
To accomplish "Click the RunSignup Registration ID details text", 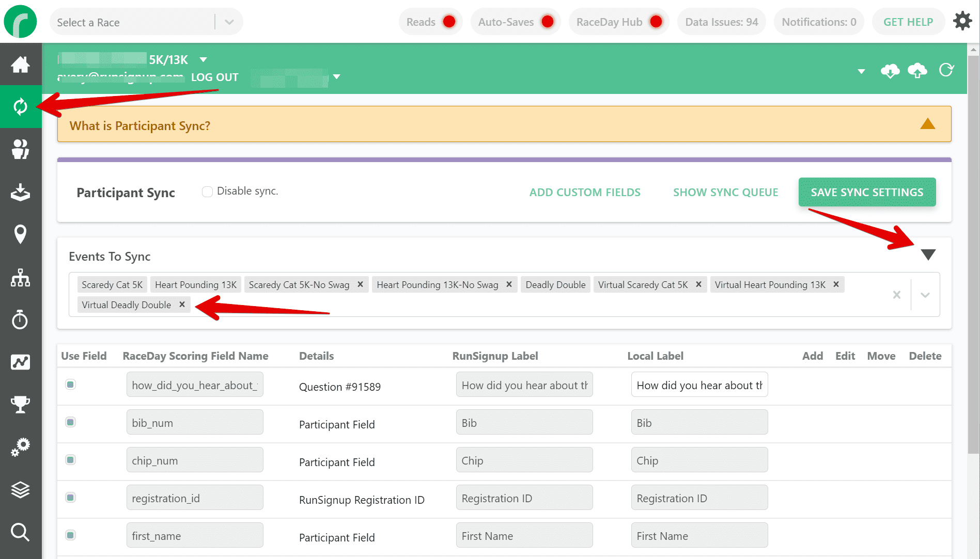I will (x=362, y=500).
